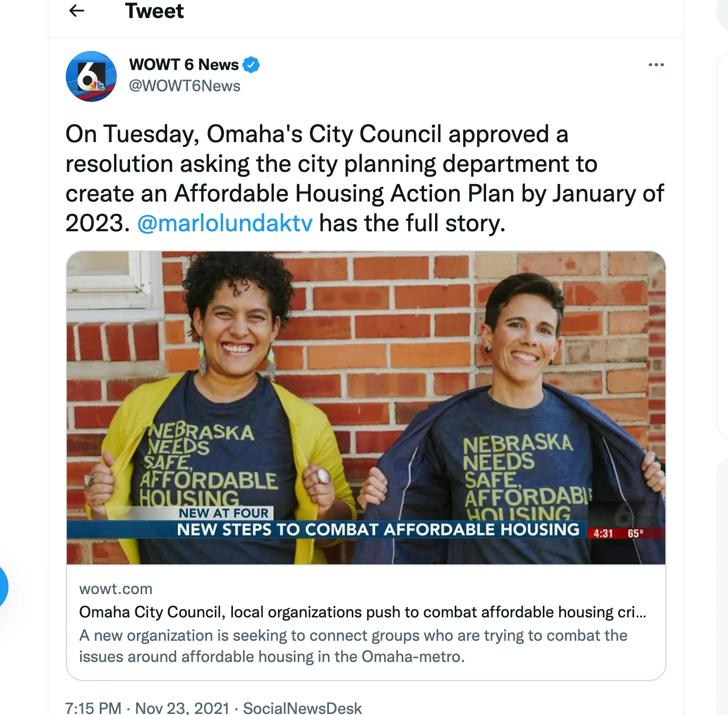Click the 7:15 PM tweet timestamp

pyautogui.click(x=93, y=708)
